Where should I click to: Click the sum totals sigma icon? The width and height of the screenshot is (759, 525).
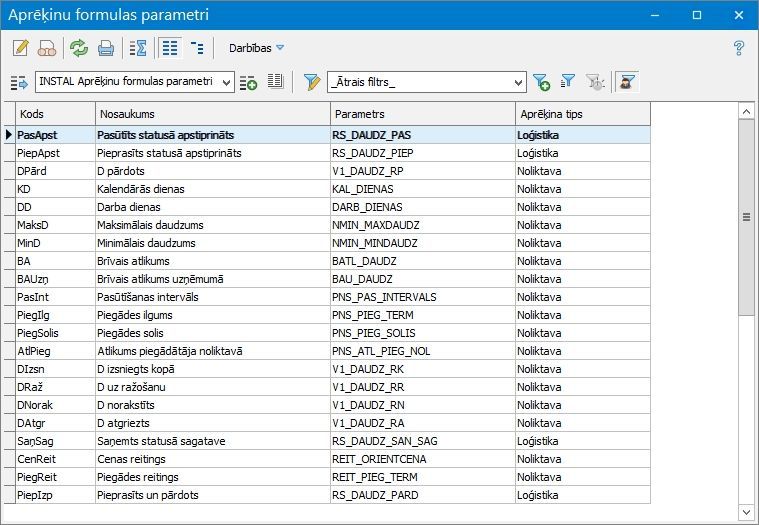[x=138, y=48]
